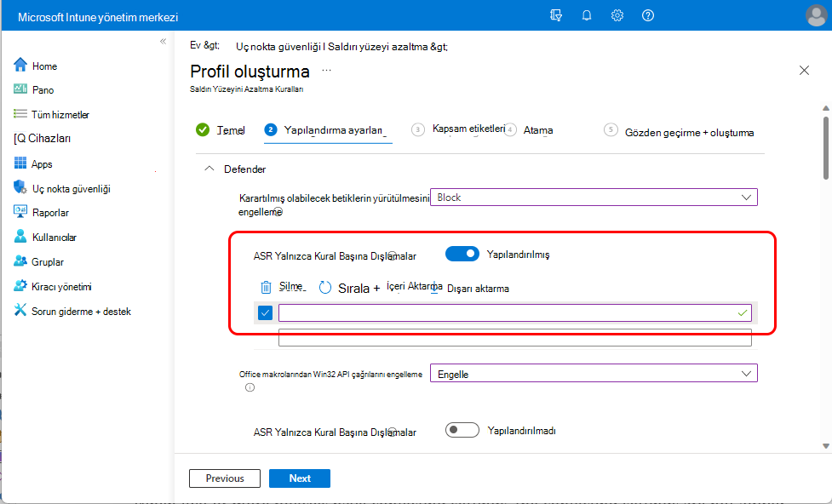Click the circular Sırala refresh icon
The image size is (832, 504).
[x=324, y=288]
